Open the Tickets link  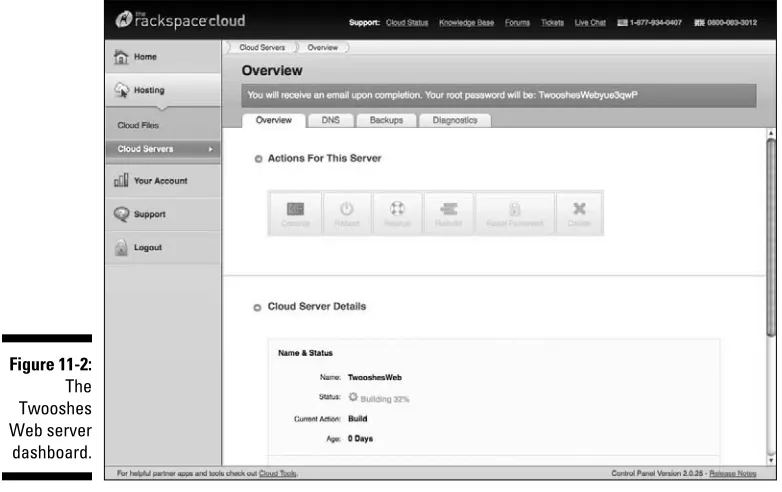[553, 22]
